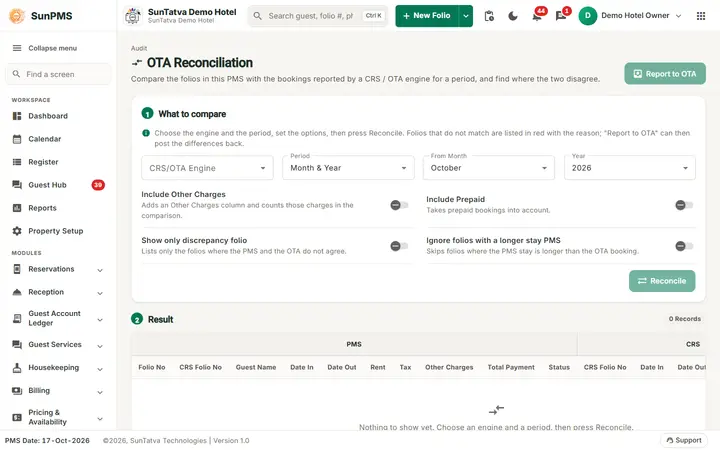The height and width of the screenshot is (450, 720).
Task: Click the info icon beside instructions text
Action: coord(146,133)
